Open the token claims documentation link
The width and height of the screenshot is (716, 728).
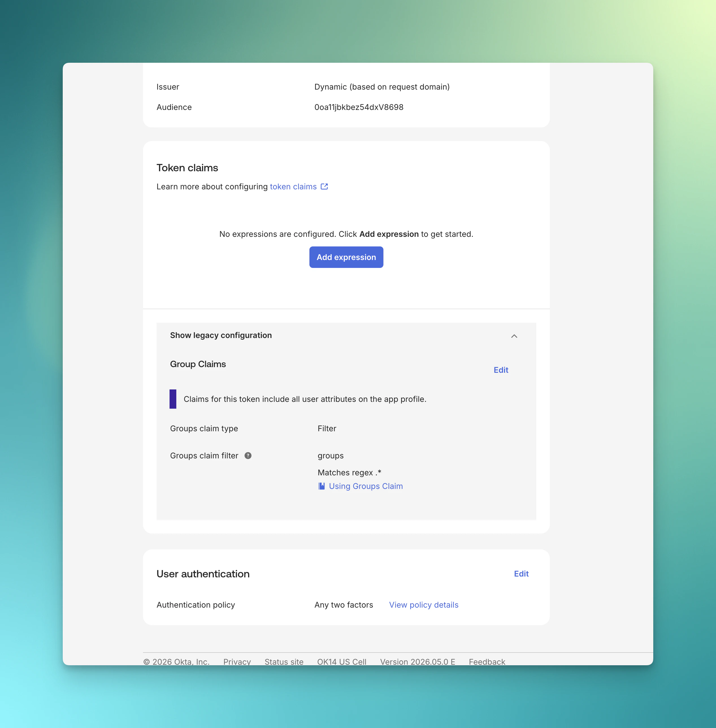(293, 187)
